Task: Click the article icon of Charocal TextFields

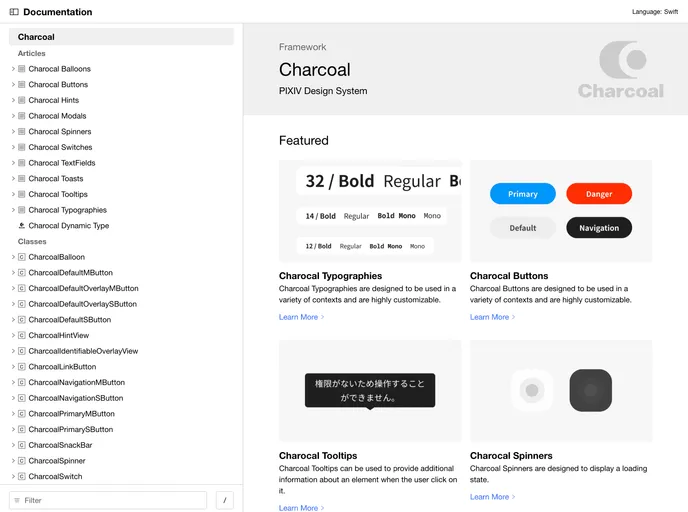Action: pyautogui.click(x=22, y=163)
